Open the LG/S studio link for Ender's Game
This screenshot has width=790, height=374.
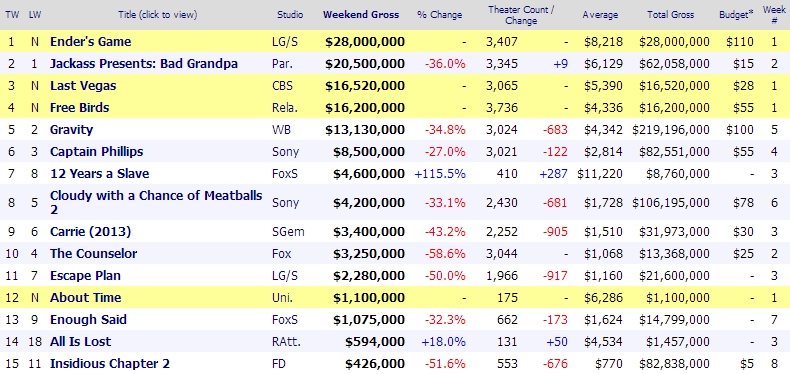(x=285, y=42)
